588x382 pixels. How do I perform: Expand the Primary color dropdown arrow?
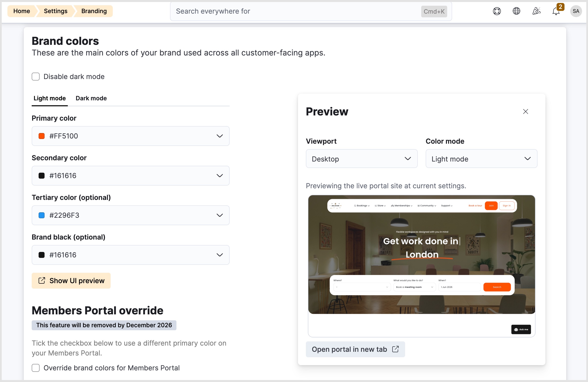click(x=220, y=136)
